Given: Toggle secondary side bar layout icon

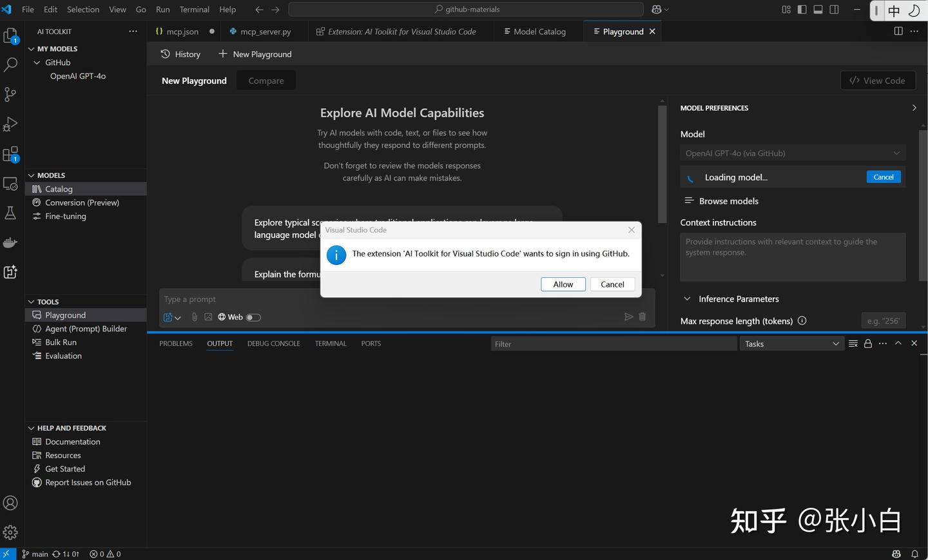Looking at the screenshot, I should click(834, 10).
